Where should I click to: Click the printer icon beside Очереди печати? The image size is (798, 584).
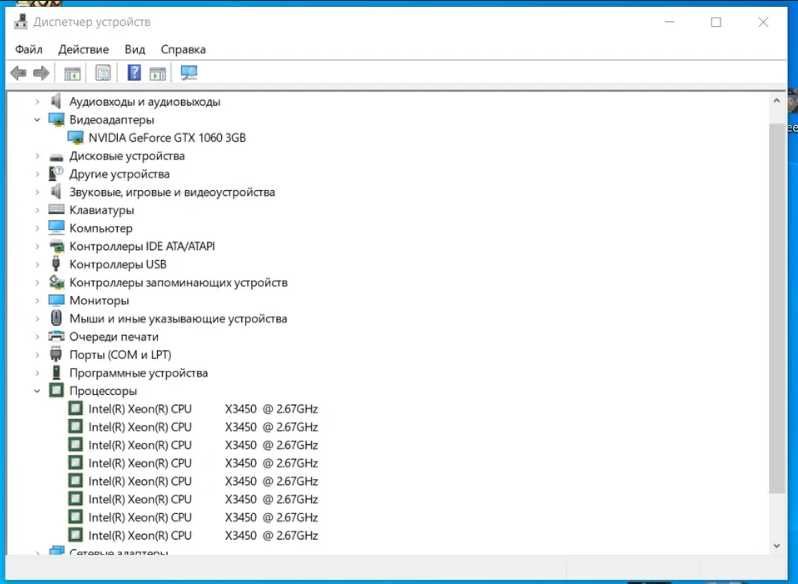coord(56,336)
